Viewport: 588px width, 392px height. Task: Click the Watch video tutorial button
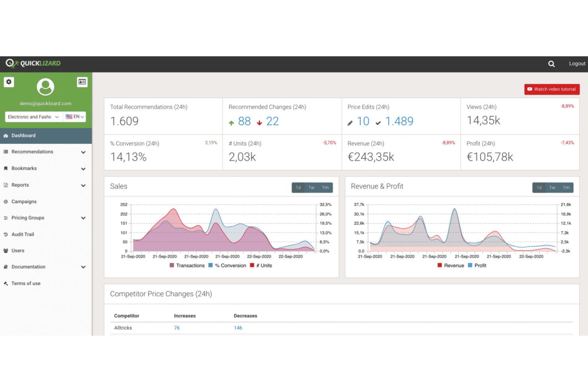[x=551, y=89]
